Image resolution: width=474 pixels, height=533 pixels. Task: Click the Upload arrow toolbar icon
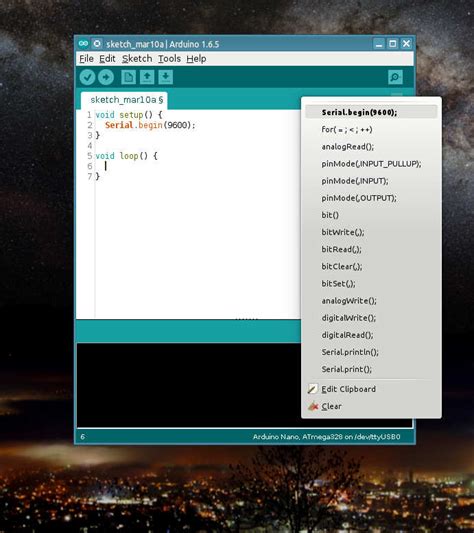tap(106, 77)
